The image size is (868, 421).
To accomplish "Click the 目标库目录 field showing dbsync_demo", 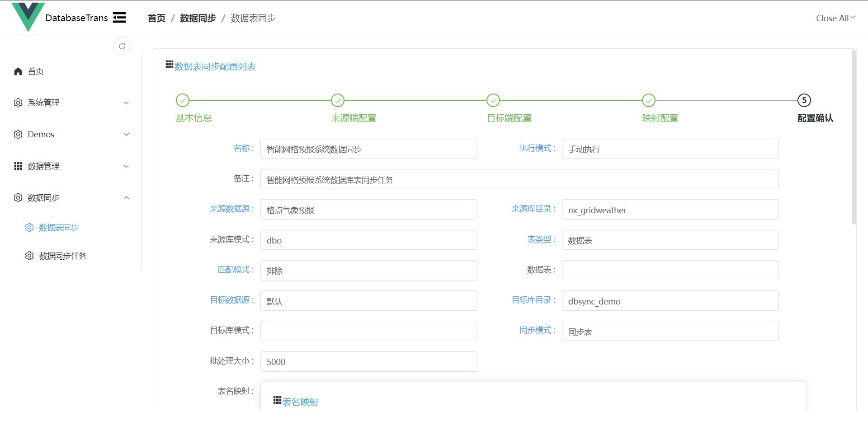I will pos(670,301).
